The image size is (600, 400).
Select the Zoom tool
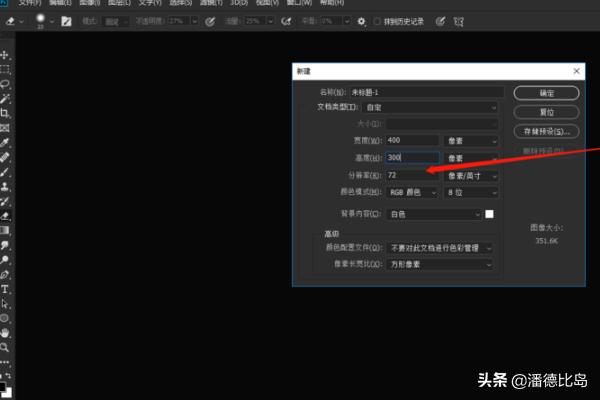(x=6, y=347)
